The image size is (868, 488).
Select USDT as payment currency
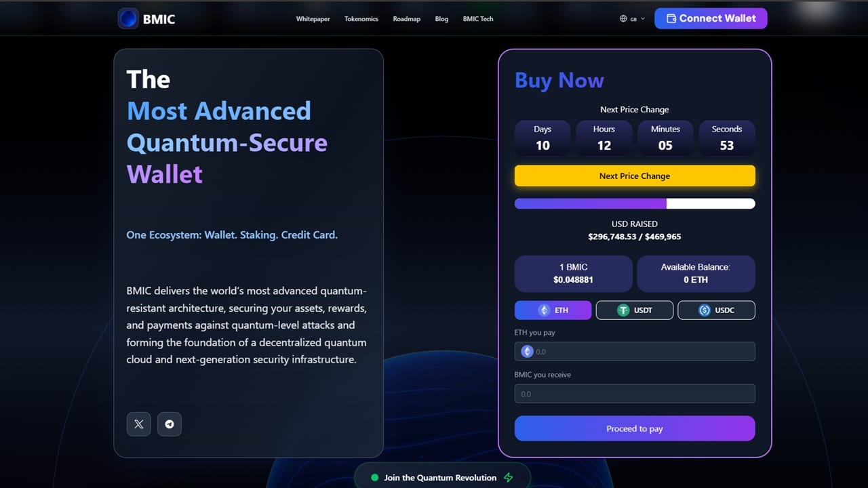point(635,310)
